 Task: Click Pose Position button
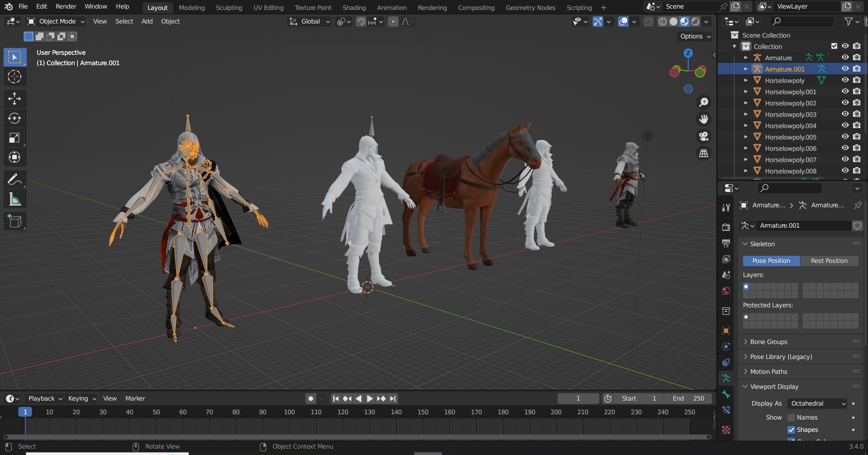point(771,261)
